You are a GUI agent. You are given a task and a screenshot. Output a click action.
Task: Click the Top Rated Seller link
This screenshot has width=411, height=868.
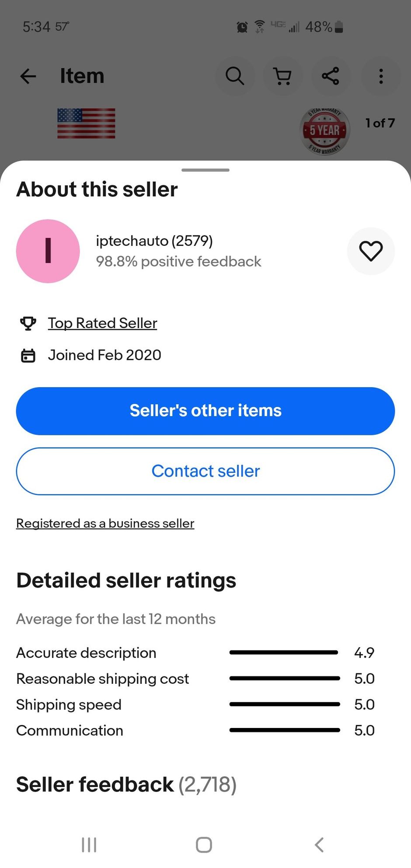(x=102, y=323)
